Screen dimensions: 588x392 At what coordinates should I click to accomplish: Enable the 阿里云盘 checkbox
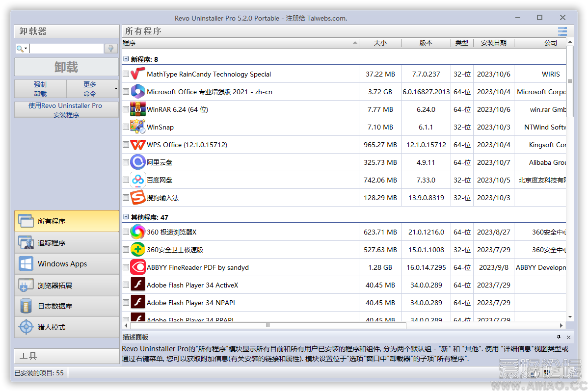(x=126, y=162)
